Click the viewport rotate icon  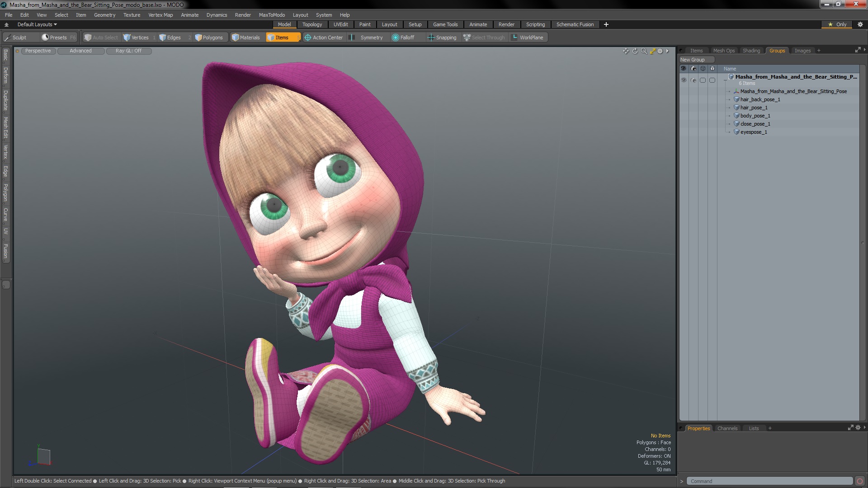pyautogui.click(x=635, y=51)
